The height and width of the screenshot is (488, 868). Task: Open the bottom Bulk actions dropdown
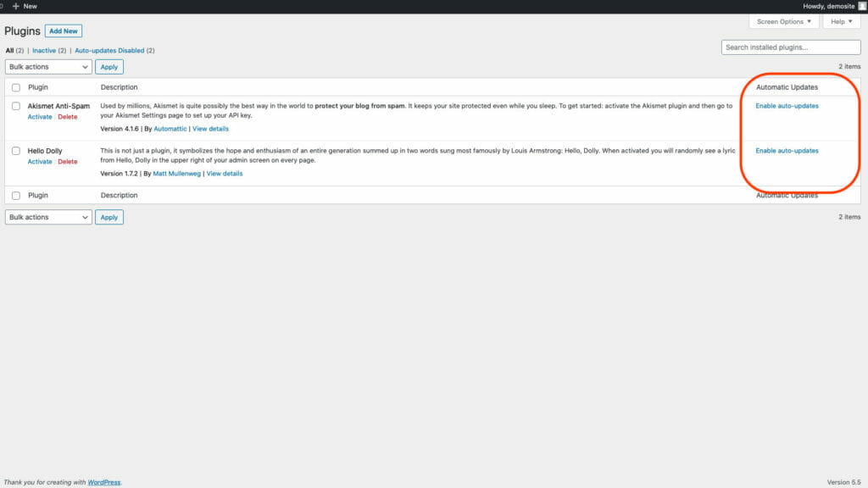(48, 217)
